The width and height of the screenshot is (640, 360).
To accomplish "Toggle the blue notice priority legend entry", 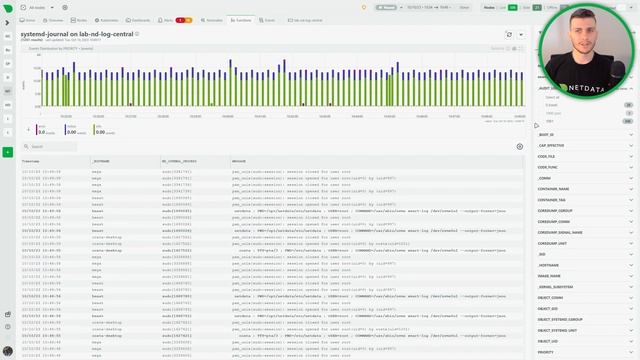I will coord(76,130).
